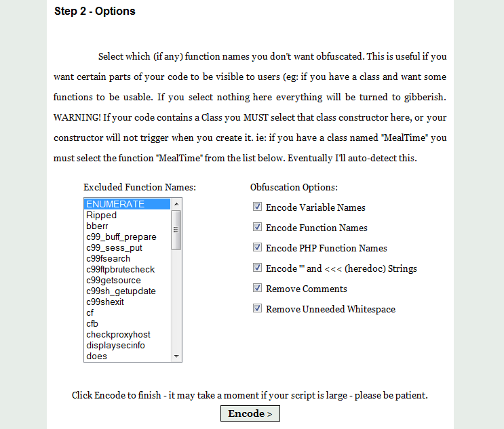Select ENUMERATE in excluded functions list
This screenshot has width=504, height=429.
tap(127, 204)
